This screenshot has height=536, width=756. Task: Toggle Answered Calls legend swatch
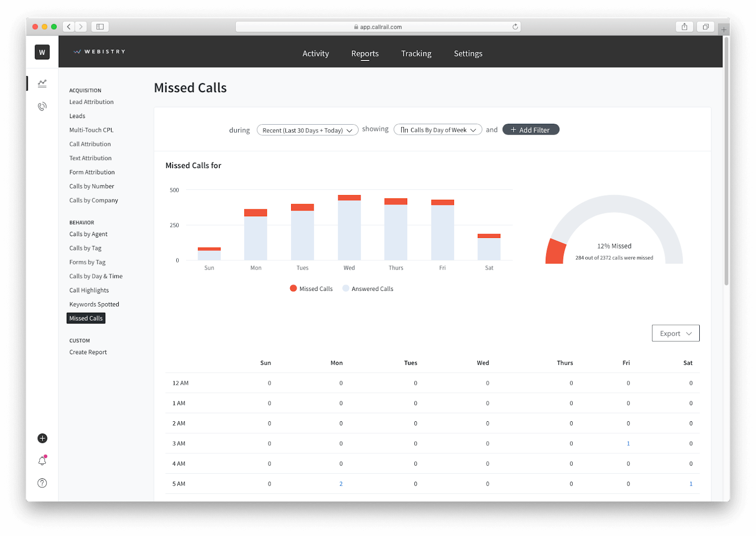[x=346, y=289]
